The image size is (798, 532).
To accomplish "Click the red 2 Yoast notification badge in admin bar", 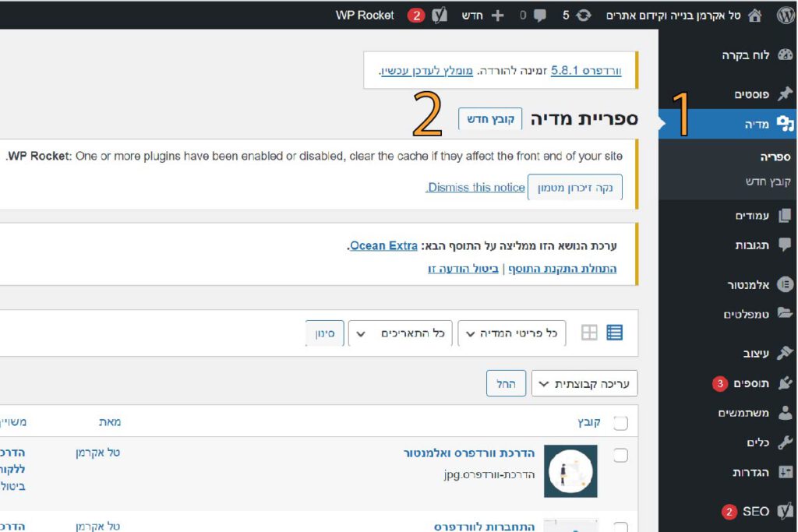I will 416,16.
